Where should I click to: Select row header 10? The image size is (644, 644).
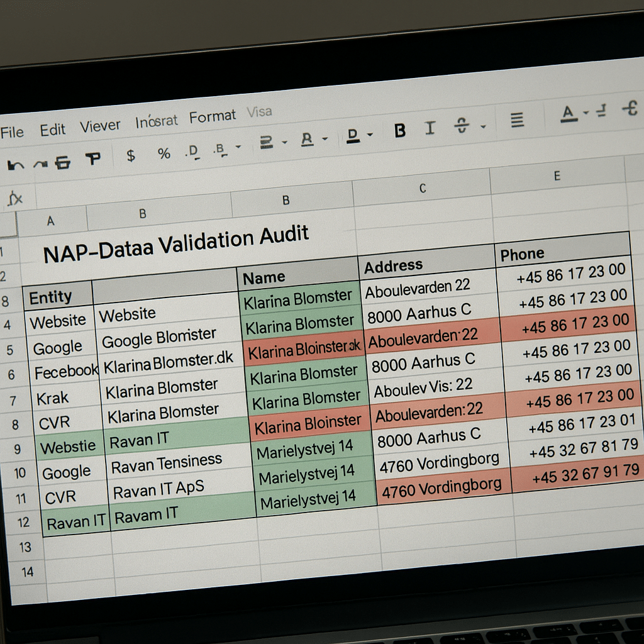(19, 473)
